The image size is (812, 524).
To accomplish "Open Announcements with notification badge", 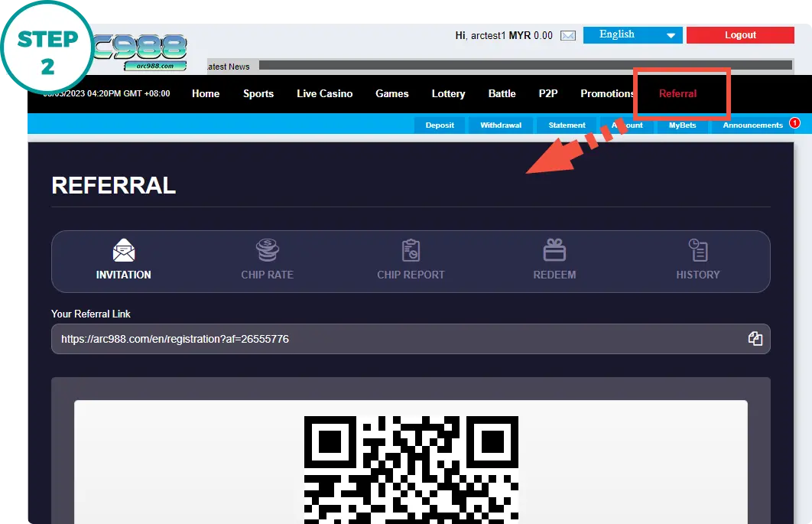I will [x=753, y=125].
